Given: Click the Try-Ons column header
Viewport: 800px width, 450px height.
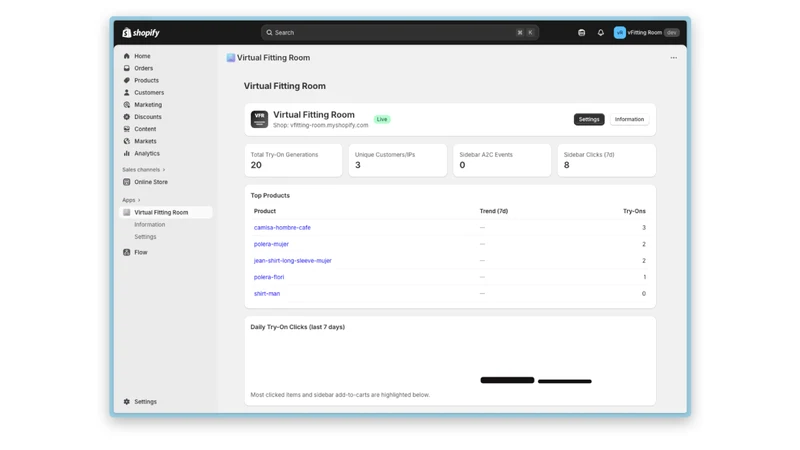Looking at the screenshot, I should (x=634, y=211).
